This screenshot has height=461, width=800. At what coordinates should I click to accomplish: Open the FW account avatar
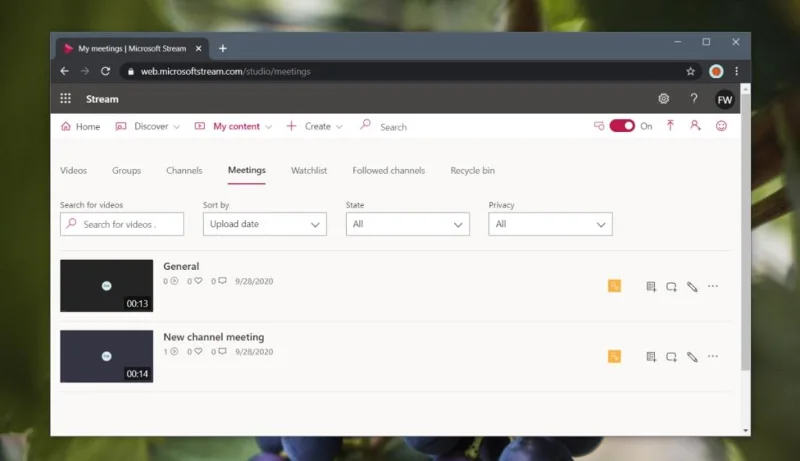click(x=724, y=99)
